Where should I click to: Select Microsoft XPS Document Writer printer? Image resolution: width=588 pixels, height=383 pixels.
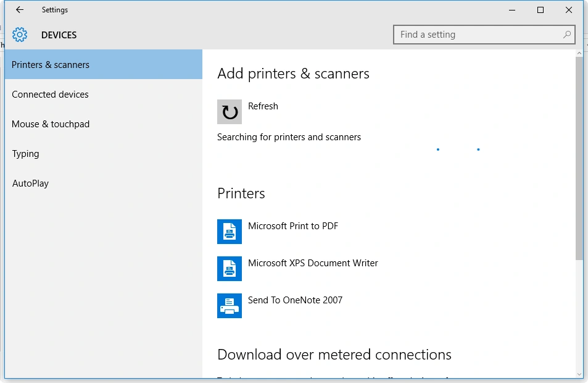(x=313, y=263)
